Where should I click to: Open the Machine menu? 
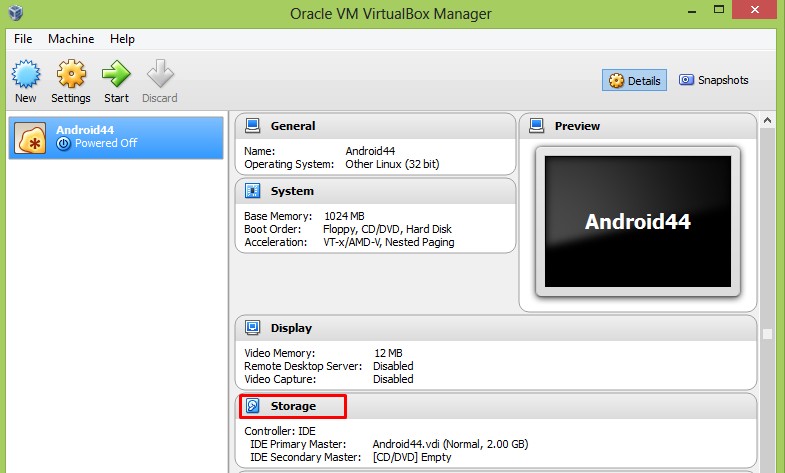[x=71, y=39]
